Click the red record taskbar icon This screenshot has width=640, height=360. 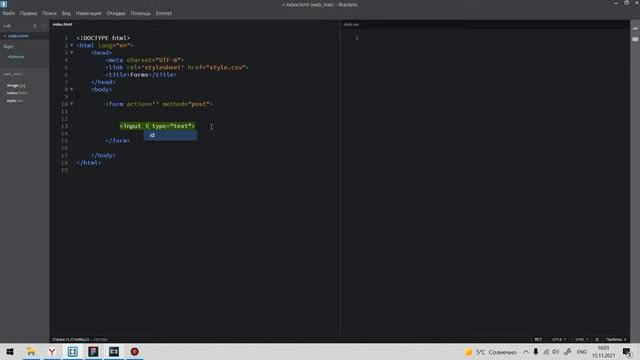point(135,352)
